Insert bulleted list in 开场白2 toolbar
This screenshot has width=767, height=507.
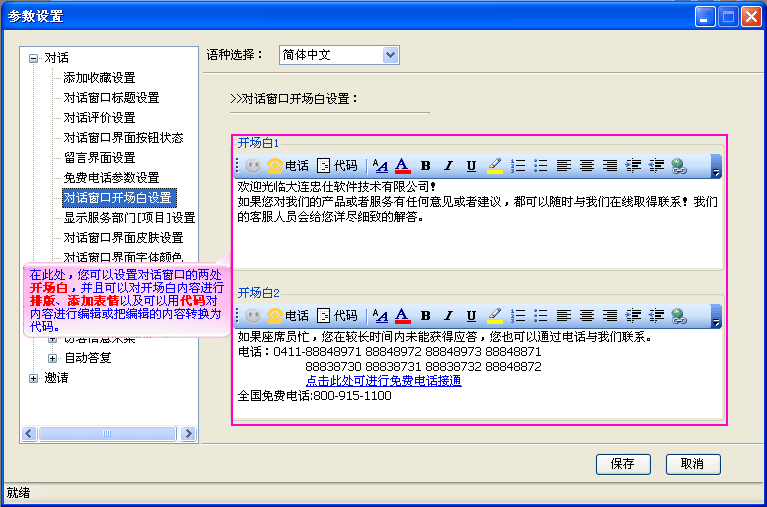tap(541, 316)
